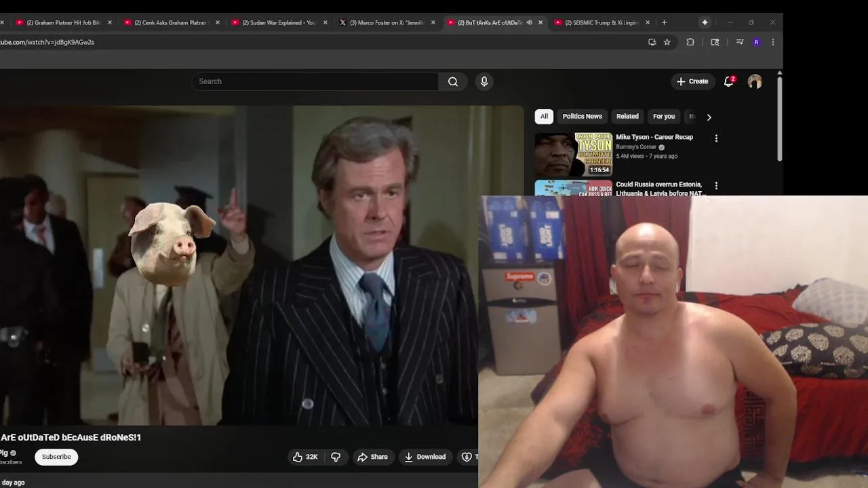Click the video title ending dRoNeS!1
The image size is (868, 488).
[71, 438]
